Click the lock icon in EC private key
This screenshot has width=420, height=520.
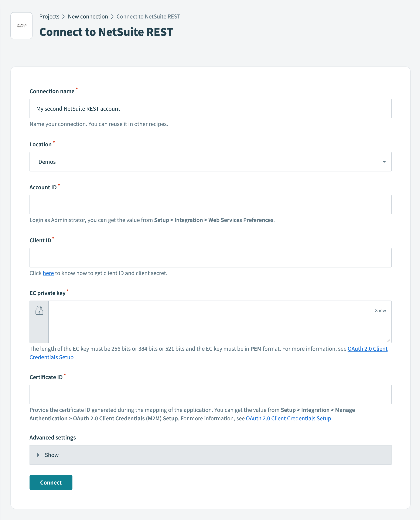(x=39, y=310)
